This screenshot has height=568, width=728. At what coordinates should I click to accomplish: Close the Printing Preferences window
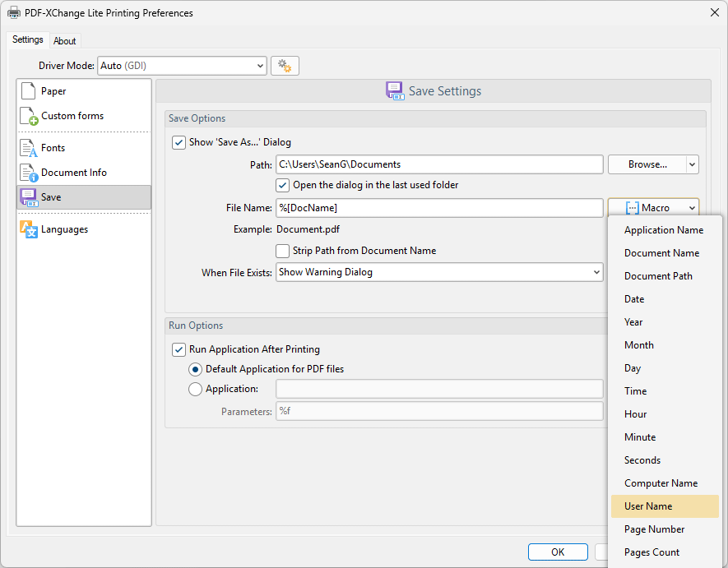point(715,12)
